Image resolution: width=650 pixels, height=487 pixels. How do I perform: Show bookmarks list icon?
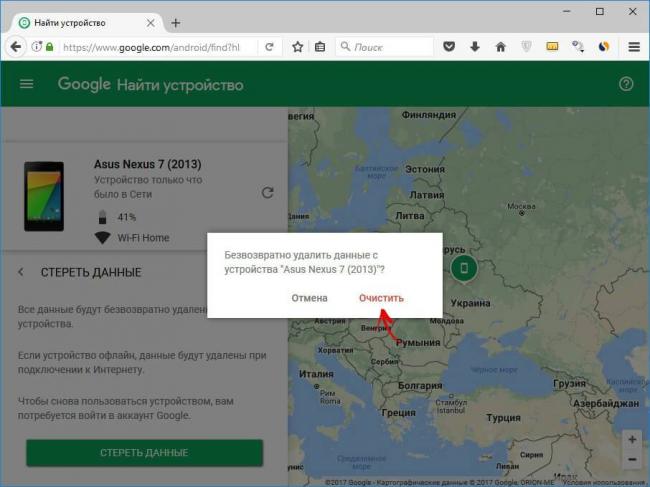click(320, 47)
